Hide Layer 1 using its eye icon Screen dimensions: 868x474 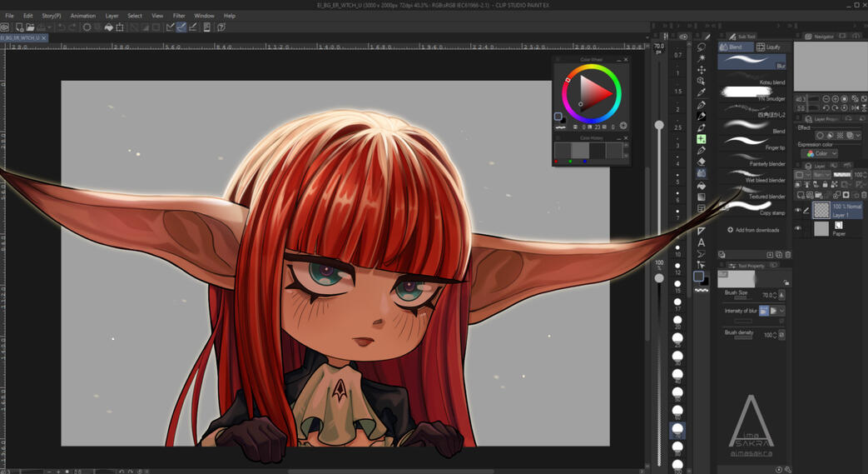[x=798, y=210]
